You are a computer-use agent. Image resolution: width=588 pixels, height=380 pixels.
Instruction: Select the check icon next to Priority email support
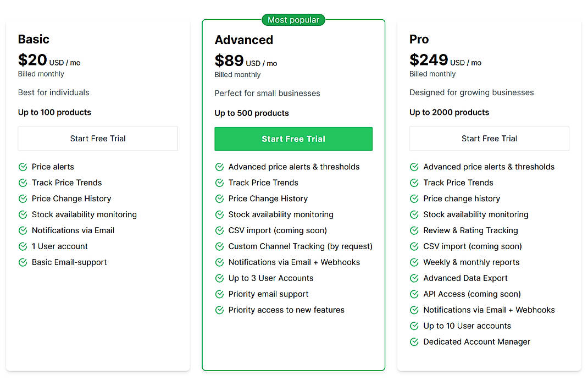(219, 294)
